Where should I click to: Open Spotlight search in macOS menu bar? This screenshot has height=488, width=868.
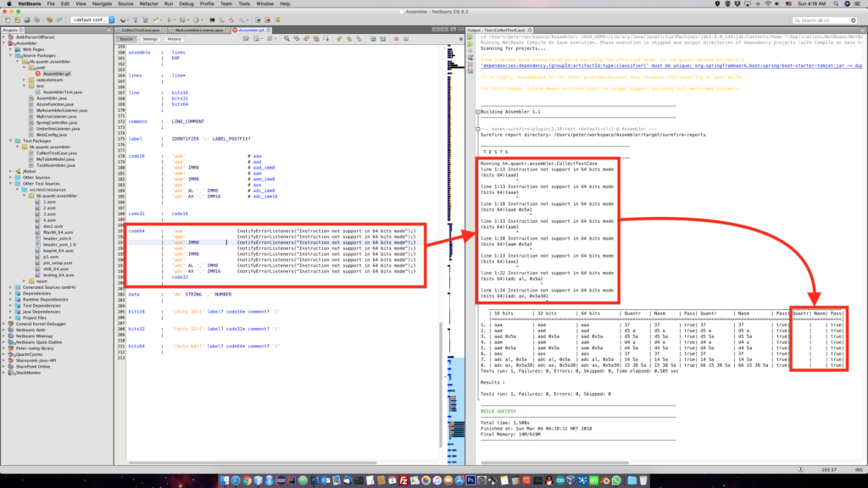pos(836,4)
